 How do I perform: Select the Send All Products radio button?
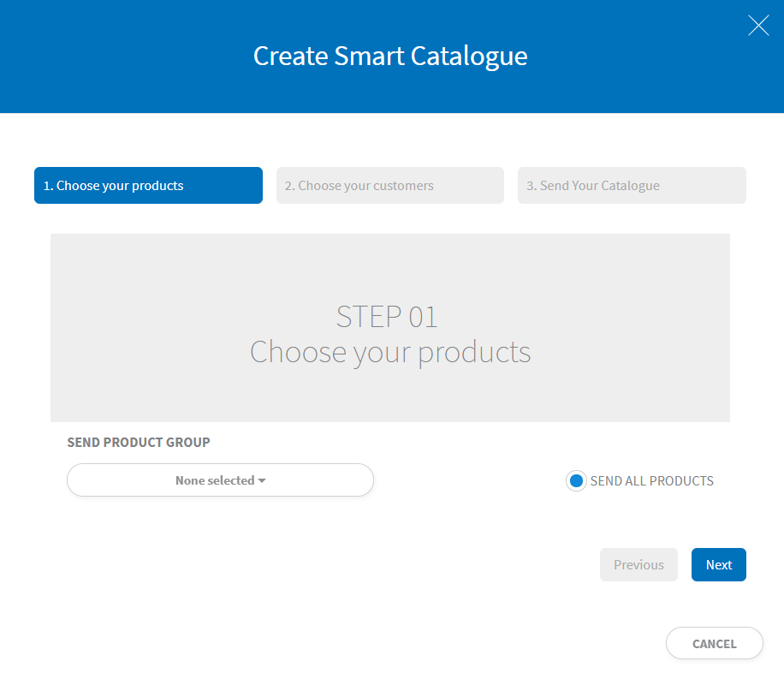tap(576, 481)
